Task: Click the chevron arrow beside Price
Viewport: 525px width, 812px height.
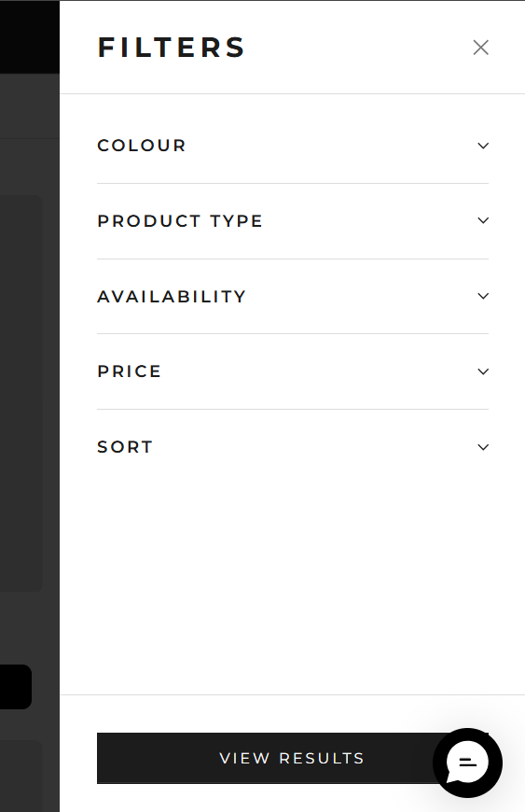Action: pos(483,371)
